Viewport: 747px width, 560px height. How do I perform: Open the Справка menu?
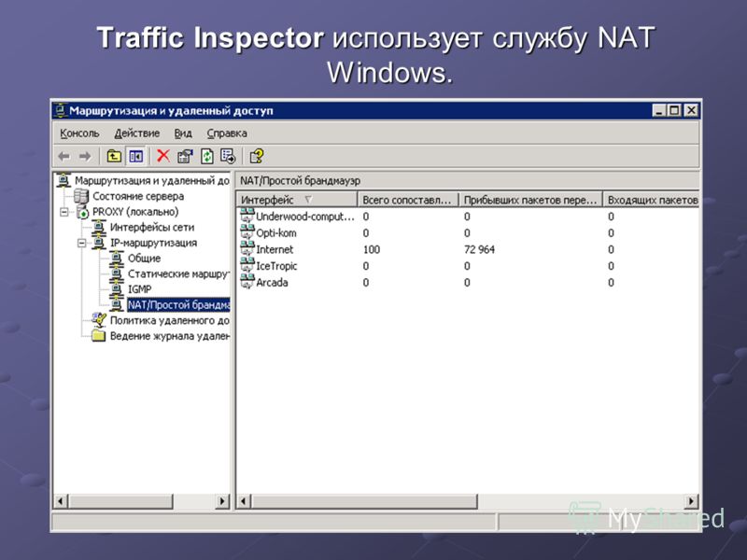pos(227,133)
